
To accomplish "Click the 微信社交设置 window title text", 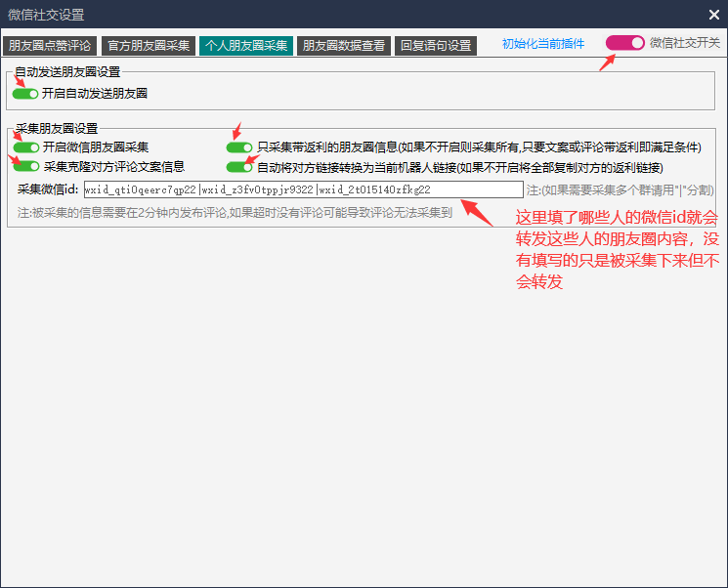I will pyautogui.click(x=46, y=15).
